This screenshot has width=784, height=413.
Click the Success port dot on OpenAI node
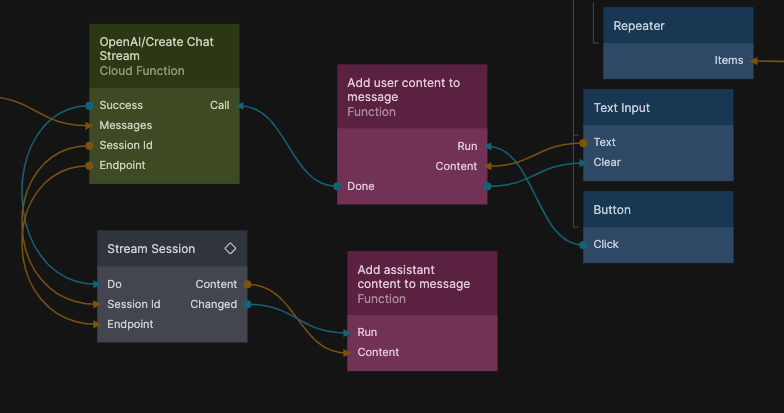coord(90,105)
